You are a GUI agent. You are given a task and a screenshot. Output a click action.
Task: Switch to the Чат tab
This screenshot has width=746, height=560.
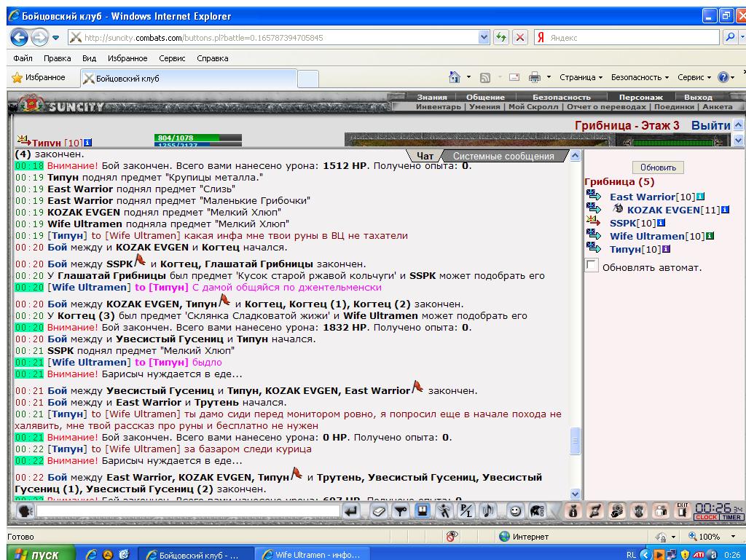pos(425,156)
